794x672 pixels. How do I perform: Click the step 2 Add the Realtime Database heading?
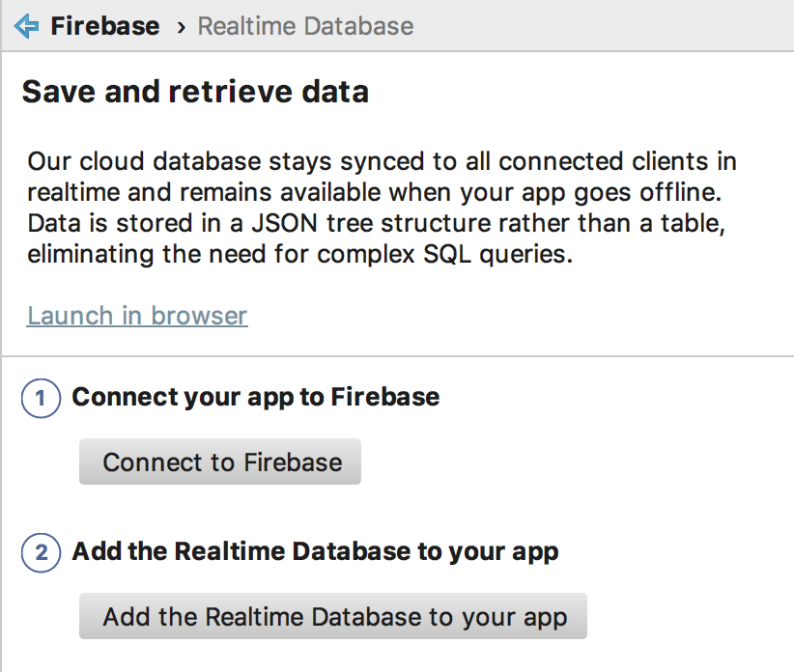point(315,552)
